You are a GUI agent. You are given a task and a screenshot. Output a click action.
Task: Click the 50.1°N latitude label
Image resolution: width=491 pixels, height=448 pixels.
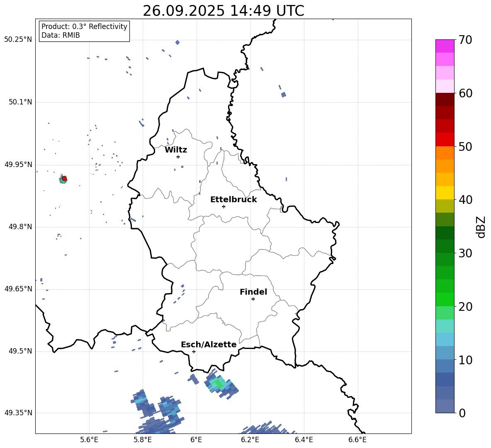[x=20, y=102]
